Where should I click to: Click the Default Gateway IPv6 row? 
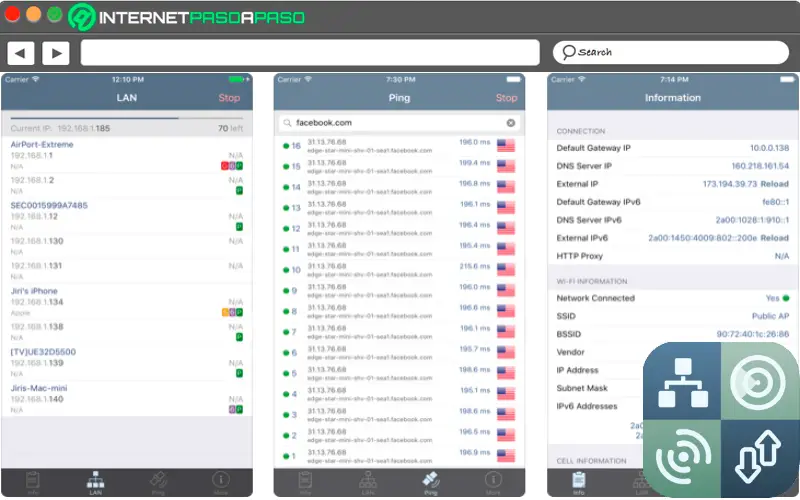click(x=672, y=202)
